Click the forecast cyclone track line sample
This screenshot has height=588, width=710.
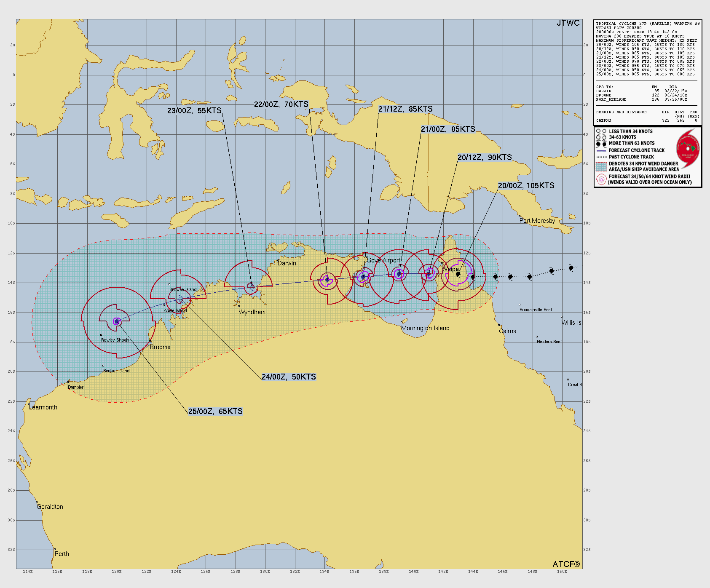coord(601,150)
